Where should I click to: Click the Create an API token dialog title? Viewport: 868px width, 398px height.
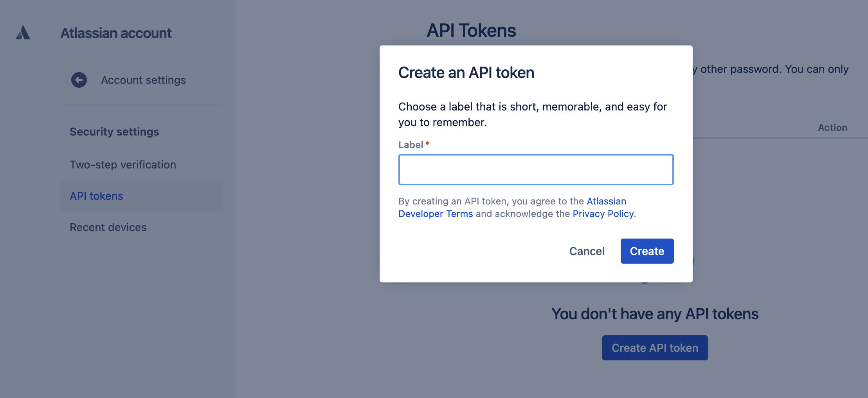466,72
